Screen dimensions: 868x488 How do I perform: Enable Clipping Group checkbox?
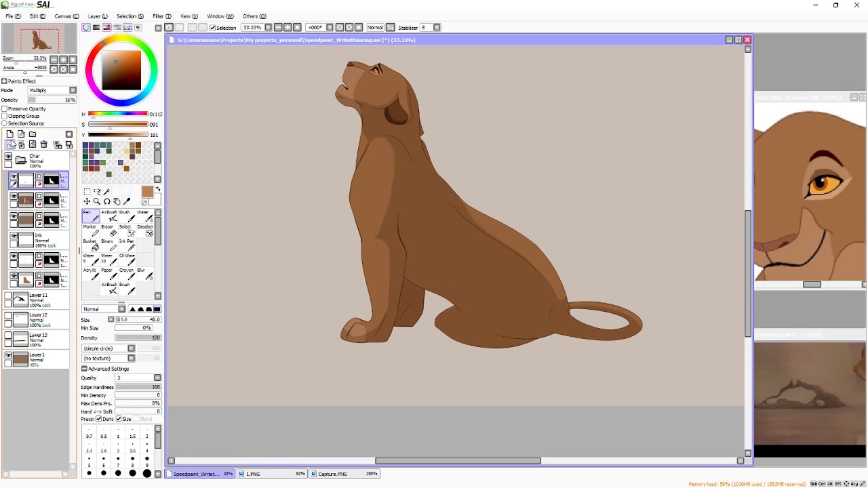point(4,116)
